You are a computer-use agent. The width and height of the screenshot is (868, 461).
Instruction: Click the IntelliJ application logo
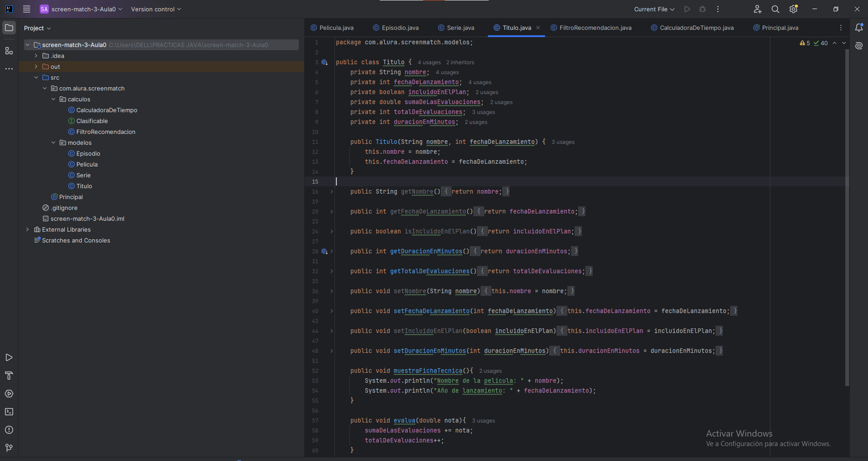(x=9, y=9)
